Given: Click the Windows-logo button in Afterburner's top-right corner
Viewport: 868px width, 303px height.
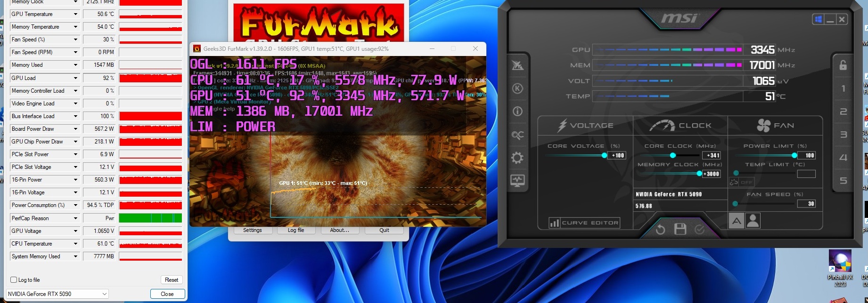Looking at the screenshot, I should (819, 19).
